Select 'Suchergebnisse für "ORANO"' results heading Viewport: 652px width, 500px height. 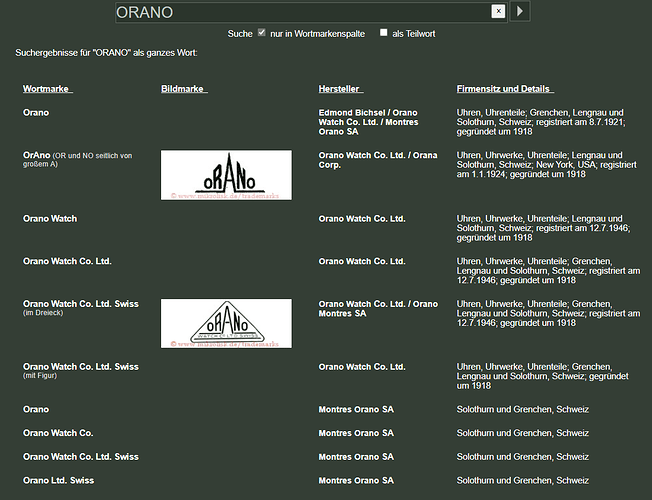[106, 53]
